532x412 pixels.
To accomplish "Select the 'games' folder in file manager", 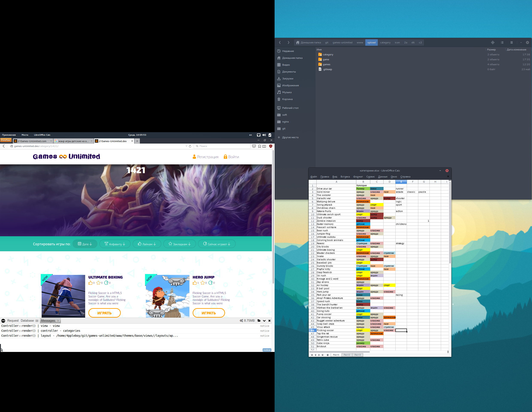I will tap(326, 65).
